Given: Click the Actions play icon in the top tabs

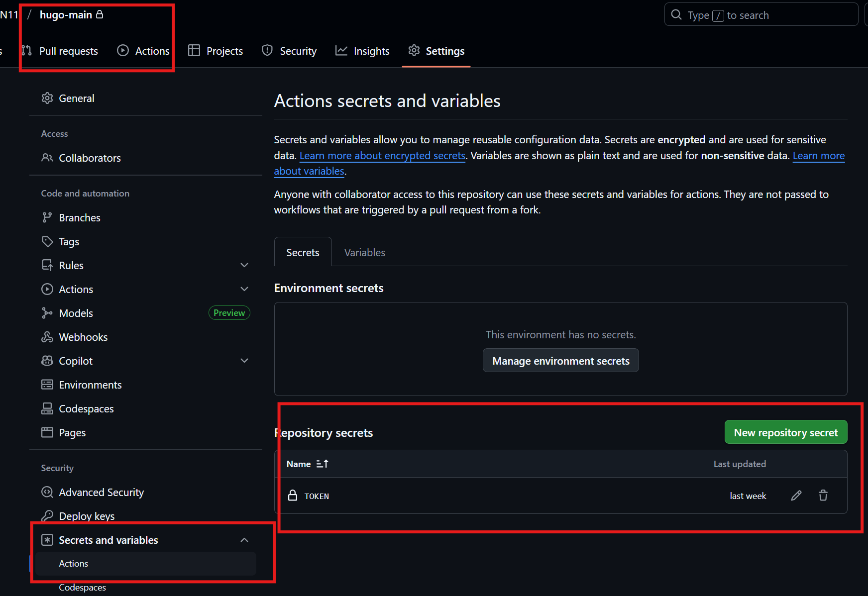Looking at the screenshot, I should [123, 51].
